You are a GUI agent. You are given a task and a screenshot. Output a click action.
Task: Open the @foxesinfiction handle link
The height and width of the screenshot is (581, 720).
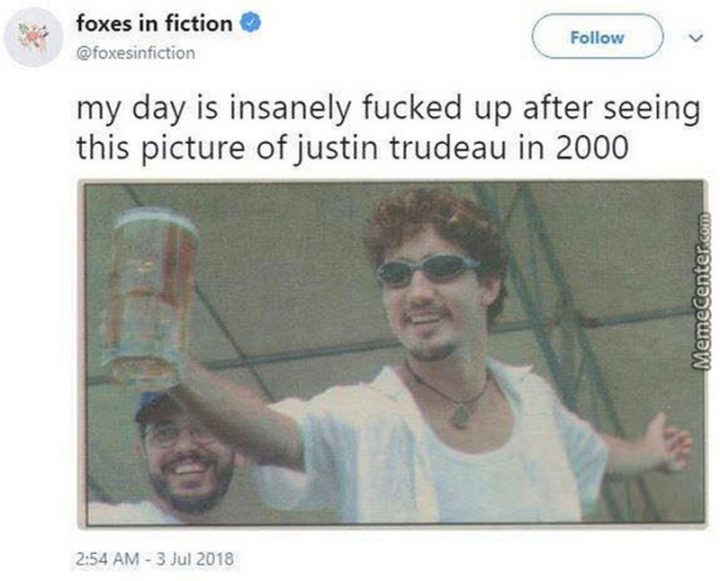(x=135, y=53)
